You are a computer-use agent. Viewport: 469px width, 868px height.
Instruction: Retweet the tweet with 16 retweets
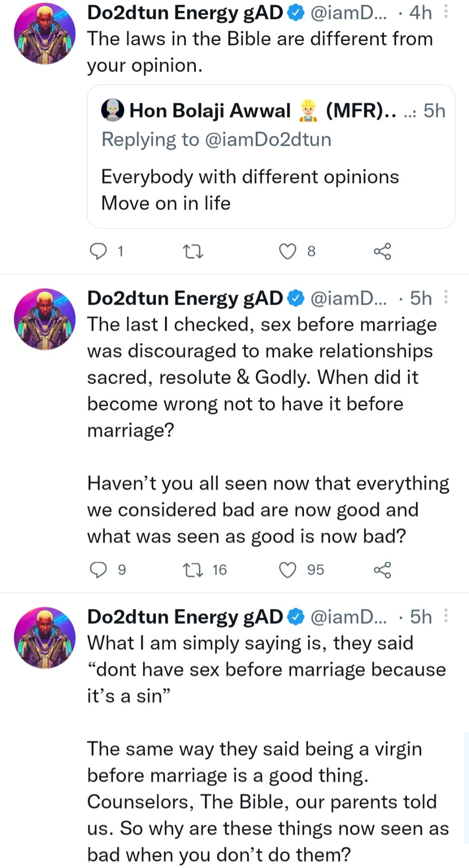click(193, 570)
